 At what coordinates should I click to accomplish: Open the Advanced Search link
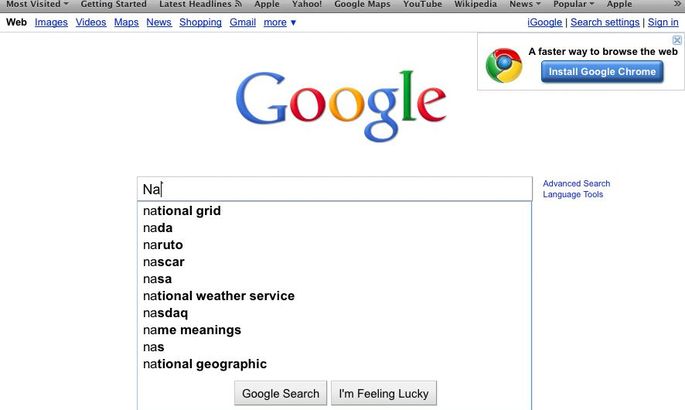coord(576,183)
